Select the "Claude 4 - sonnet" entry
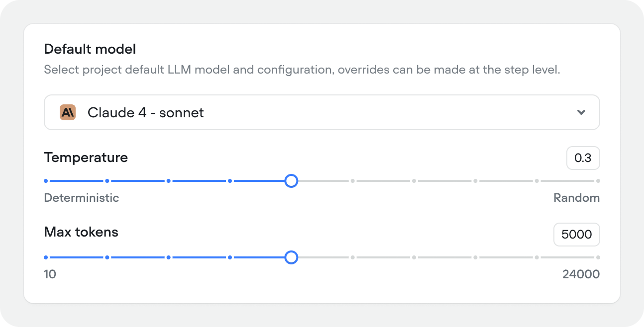 point(145,112)
